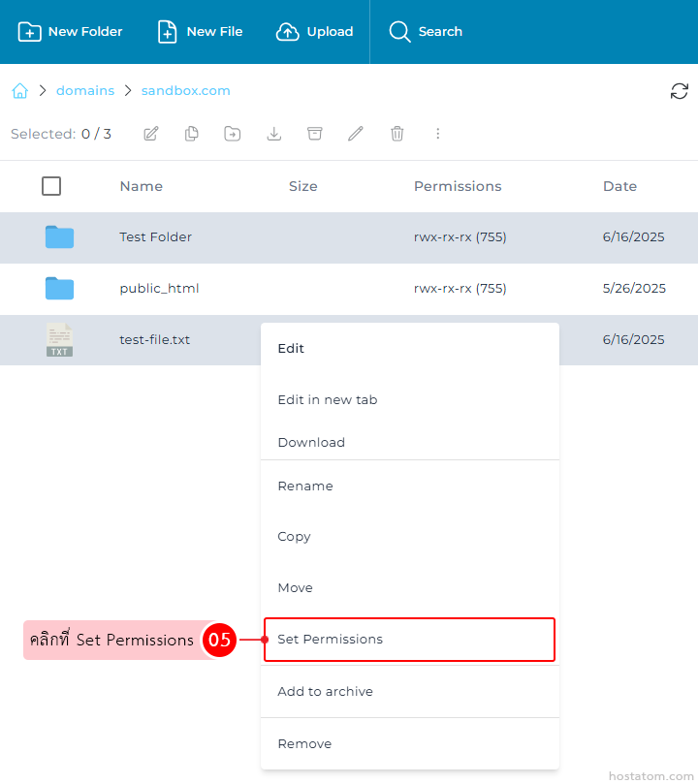Click the archive box toolbar icon
698x784 pixels.
(x=315, y=134)
